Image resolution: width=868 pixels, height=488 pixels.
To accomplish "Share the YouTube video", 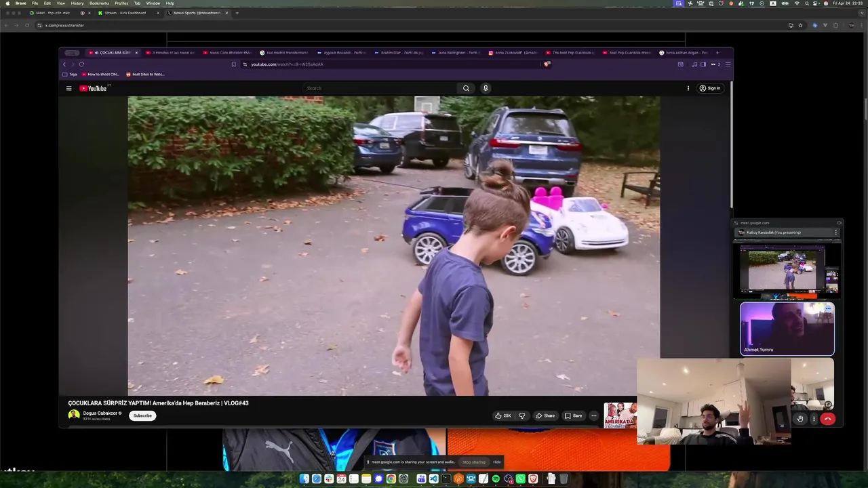I will [545, 415].
